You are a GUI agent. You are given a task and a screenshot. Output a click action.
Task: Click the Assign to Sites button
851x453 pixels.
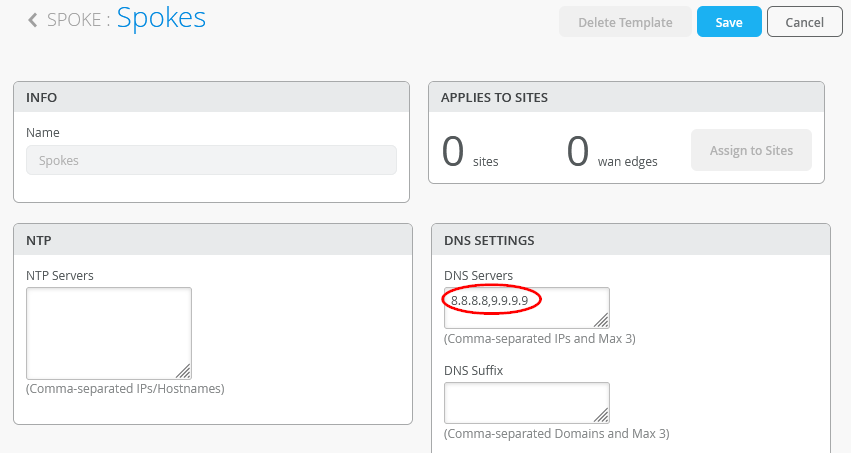[x=751, y=150]
